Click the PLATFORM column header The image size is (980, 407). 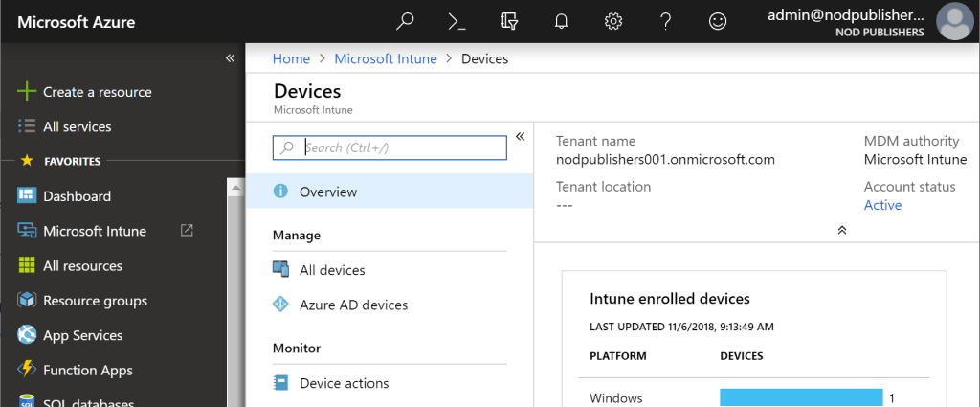(617, 356)
